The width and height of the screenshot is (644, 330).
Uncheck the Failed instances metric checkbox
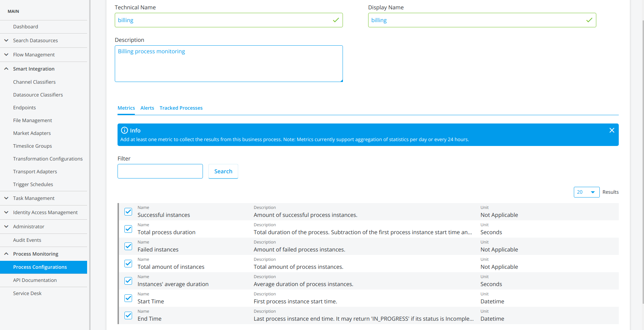tap(128, 246)
